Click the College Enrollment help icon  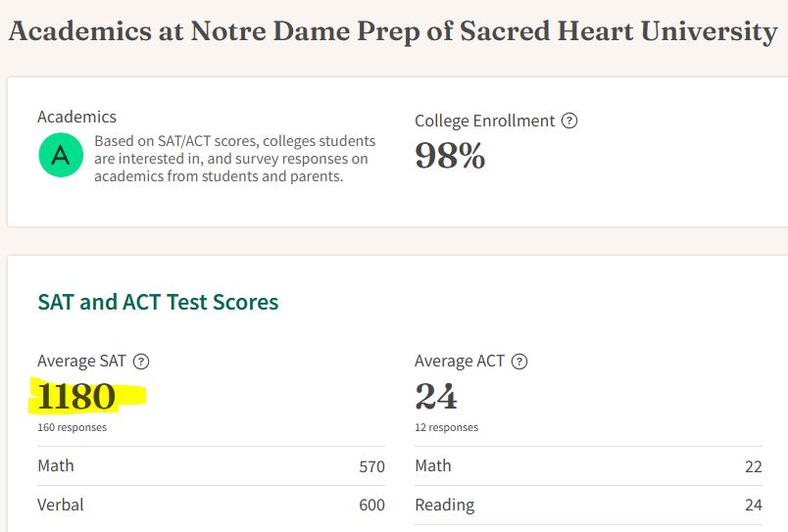pos(569,121)
